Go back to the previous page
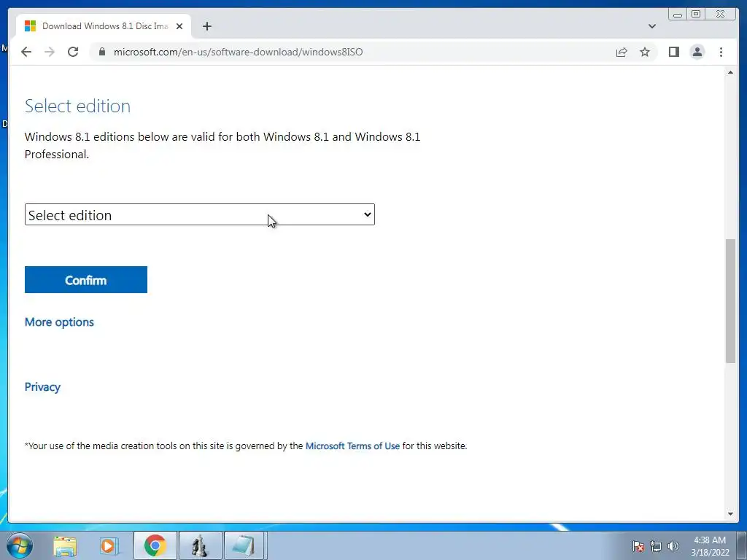747x560 pixels. click(26, 52)
